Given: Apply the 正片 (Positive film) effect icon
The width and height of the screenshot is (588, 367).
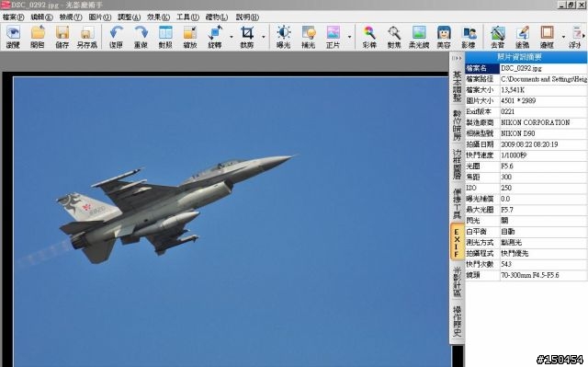Looking at the screenshot, I should 333,37.
